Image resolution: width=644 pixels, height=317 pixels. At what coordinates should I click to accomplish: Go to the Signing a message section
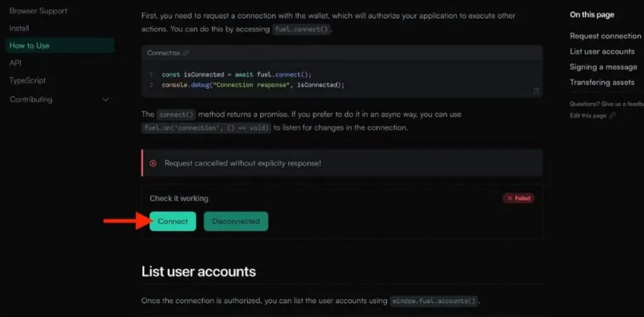tap(603, 67)
